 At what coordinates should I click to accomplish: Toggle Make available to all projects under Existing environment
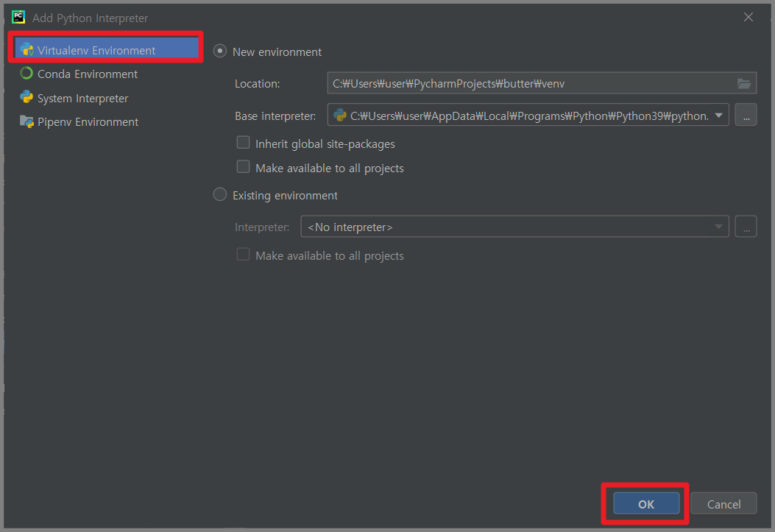(243, 255)
